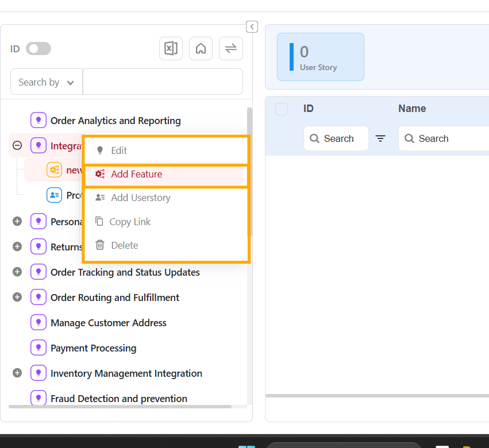Check the select-all checkbox in table header
This screenshot has height=448, width=489.
(282, 109)
